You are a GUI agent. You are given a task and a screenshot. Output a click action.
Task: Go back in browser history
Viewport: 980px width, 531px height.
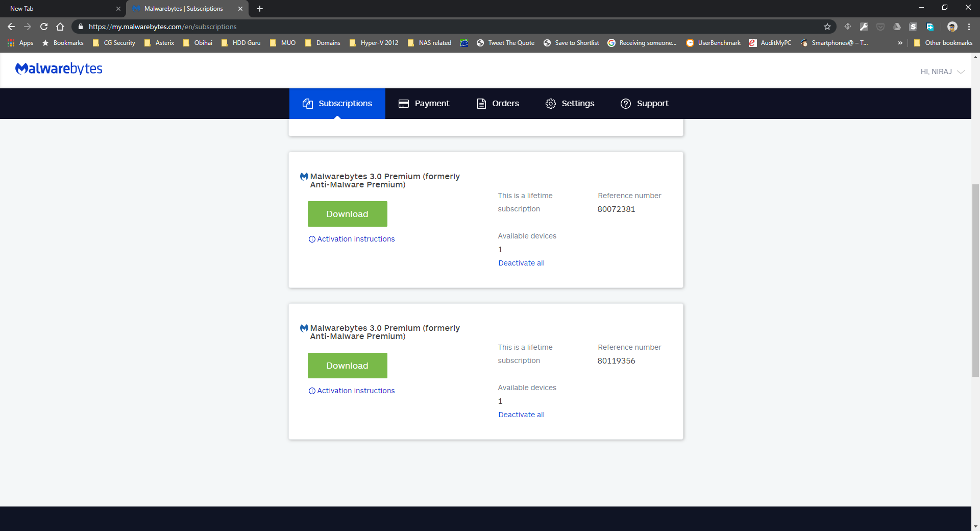[11, 27]
